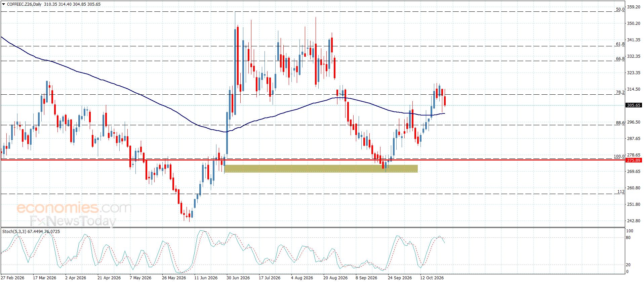Select the olive support zone rectangle
This screenshot has width=644, height=282.
tap(321, 169)
